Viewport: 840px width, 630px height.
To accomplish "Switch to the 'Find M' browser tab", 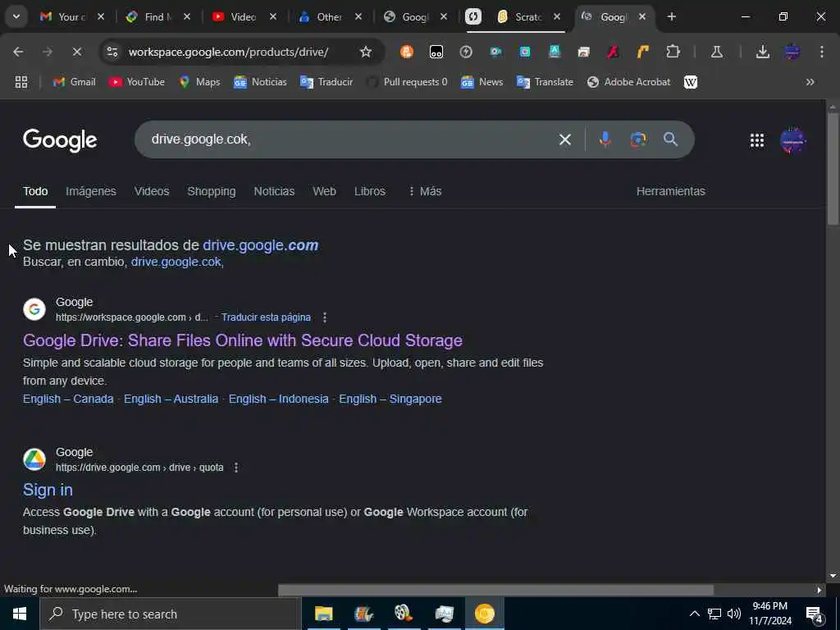I will tap(157, 16).
